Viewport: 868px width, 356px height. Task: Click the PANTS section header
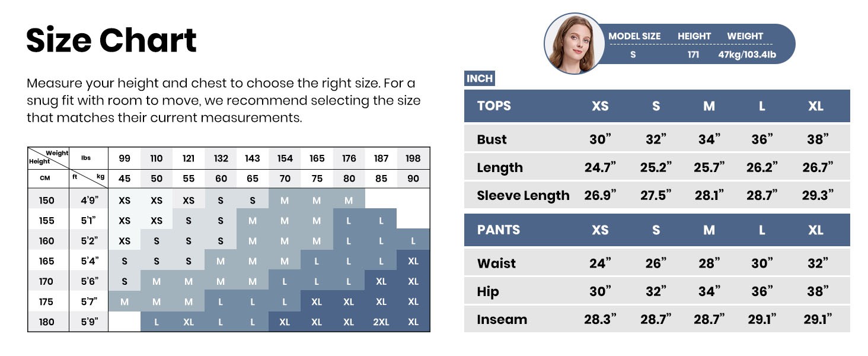(498, 230)
